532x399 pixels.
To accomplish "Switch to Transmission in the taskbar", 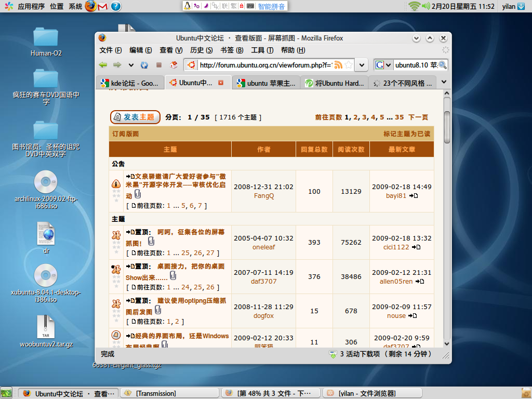I will coord(170,393).
